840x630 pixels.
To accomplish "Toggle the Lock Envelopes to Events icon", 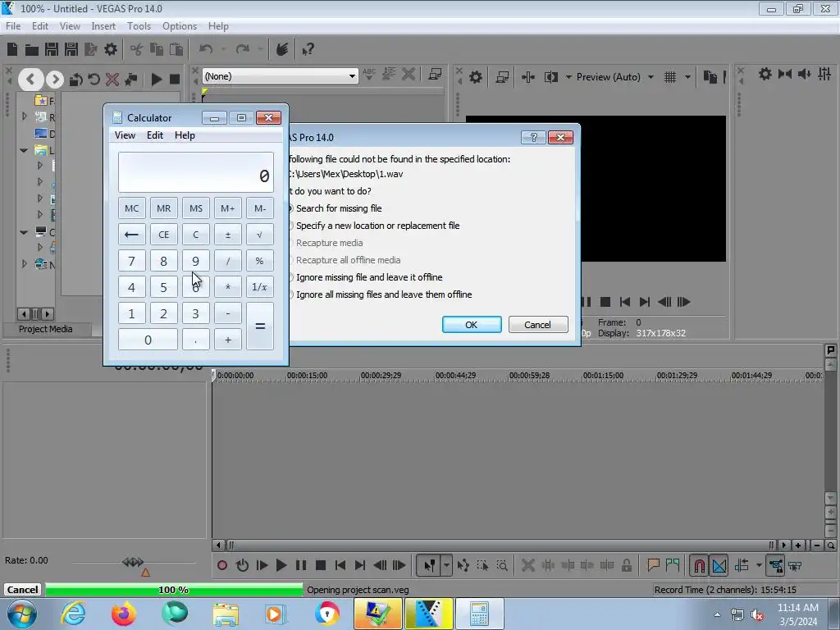I will pyautogui.click(x=776, y=565).
